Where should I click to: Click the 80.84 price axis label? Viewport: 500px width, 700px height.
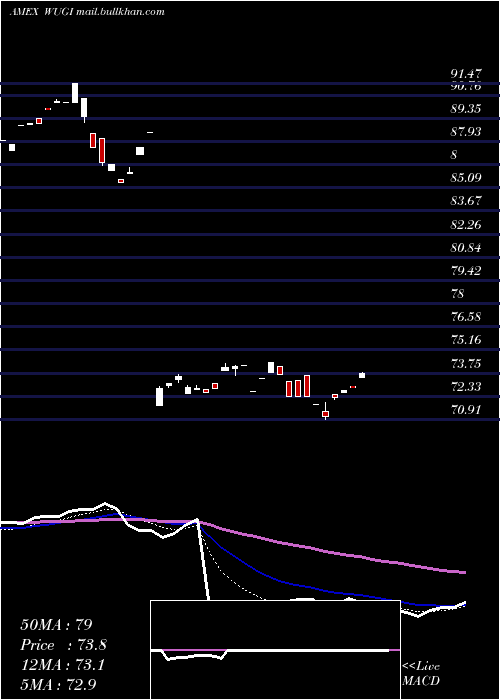pyautogui.click(x=466, y=247)
